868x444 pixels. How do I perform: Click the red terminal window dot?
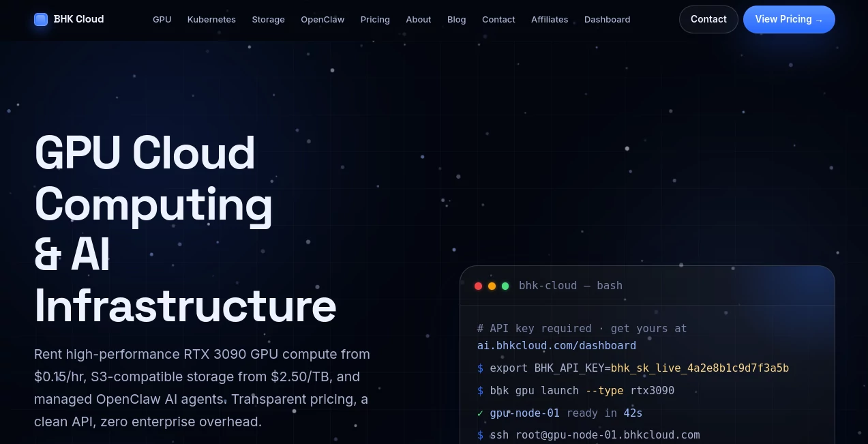pos(478,286)
